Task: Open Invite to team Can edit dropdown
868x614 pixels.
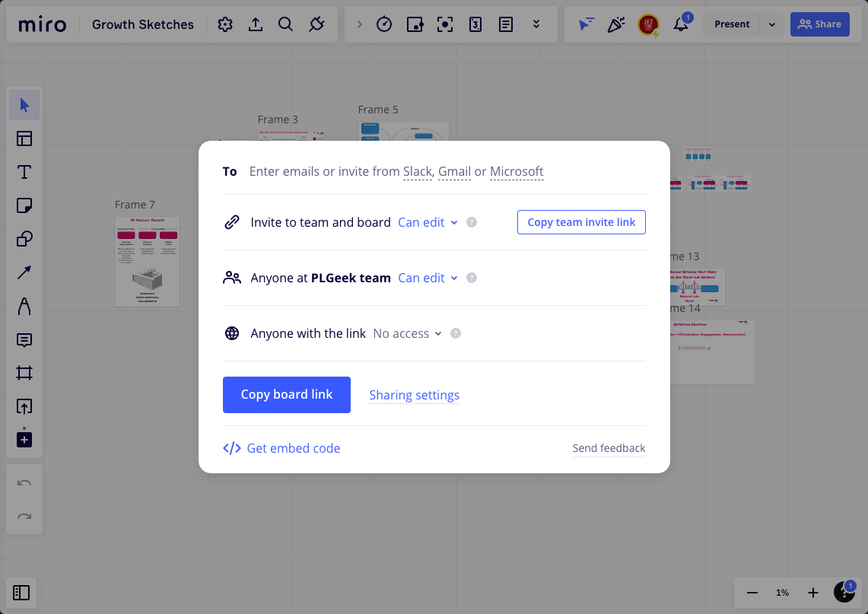Action: [x=428, y=223]
